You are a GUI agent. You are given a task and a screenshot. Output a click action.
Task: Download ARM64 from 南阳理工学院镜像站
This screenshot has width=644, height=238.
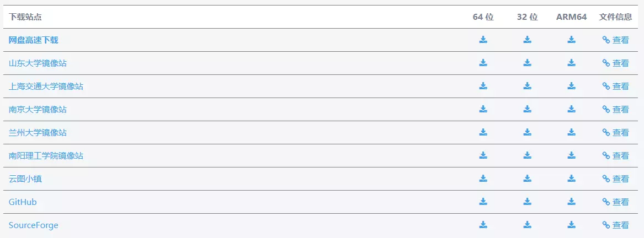571,155
